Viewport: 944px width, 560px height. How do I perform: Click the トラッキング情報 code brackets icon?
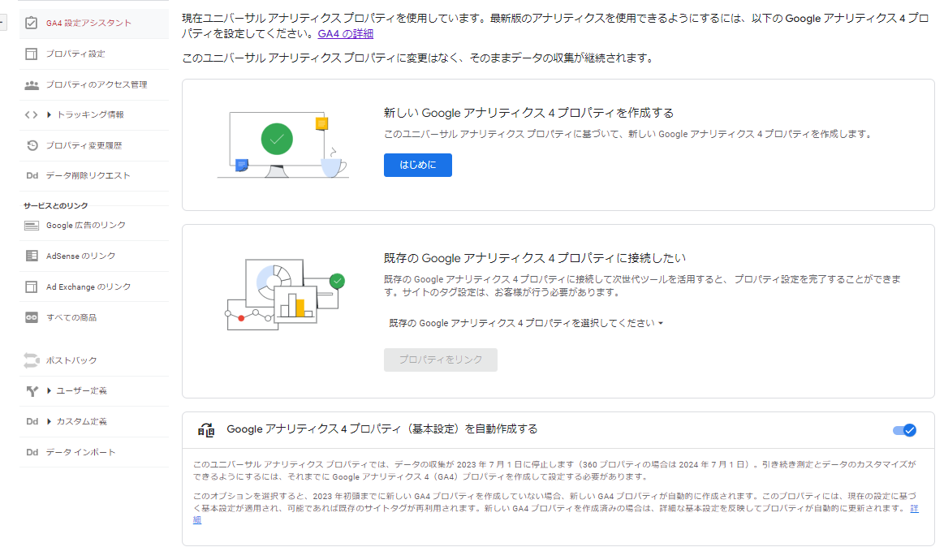[32, 114]
